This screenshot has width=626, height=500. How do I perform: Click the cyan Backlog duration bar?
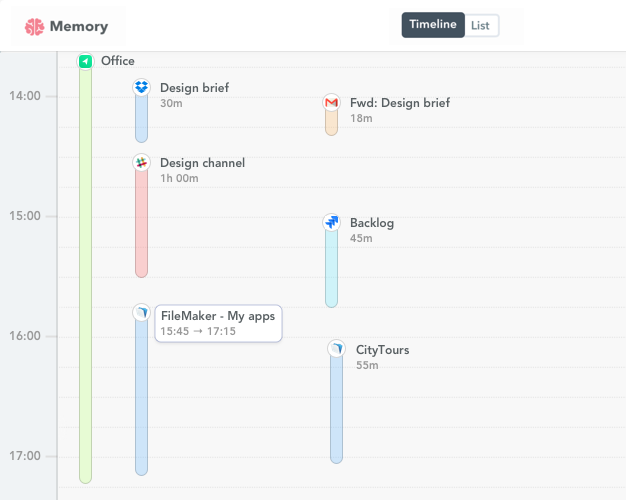point(331,268)
